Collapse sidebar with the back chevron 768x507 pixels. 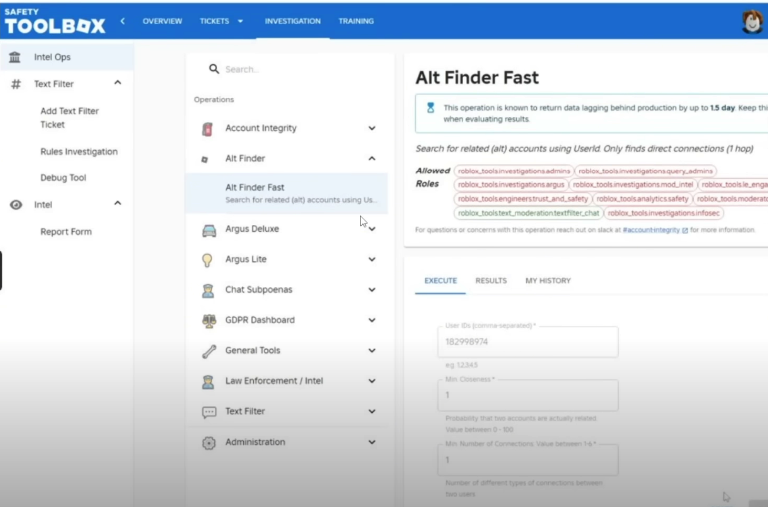click(122, 21)
